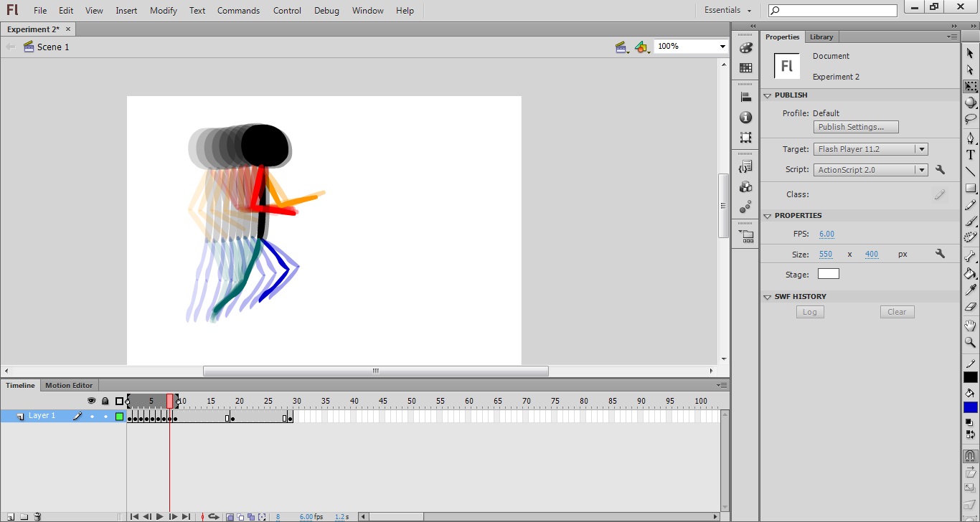Hide Layer 1 using the eye column

(93, 416)
